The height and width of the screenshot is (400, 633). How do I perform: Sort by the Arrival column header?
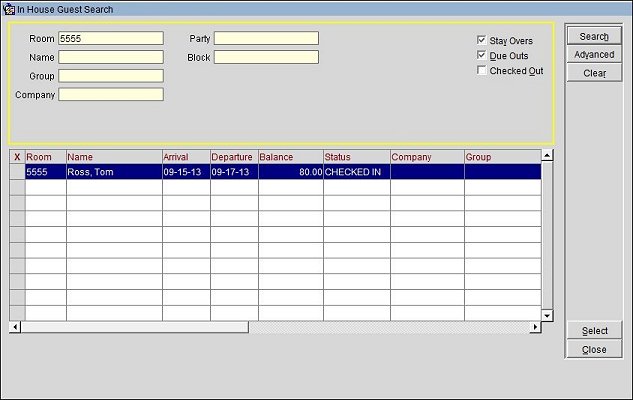pos(186,157)
